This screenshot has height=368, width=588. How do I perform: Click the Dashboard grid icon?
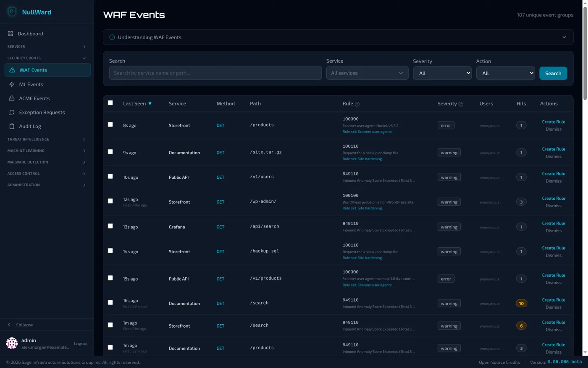[x=10, y=34]
